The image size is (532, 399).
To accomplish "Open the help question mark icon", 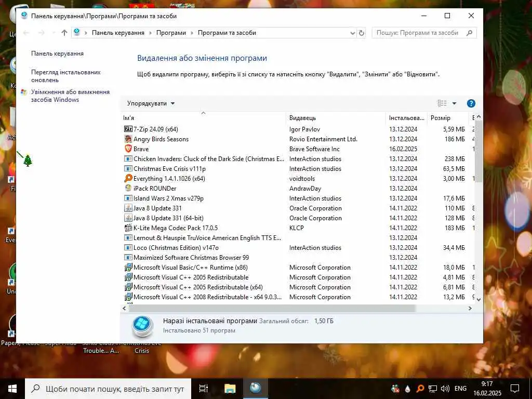I will 471,103.
